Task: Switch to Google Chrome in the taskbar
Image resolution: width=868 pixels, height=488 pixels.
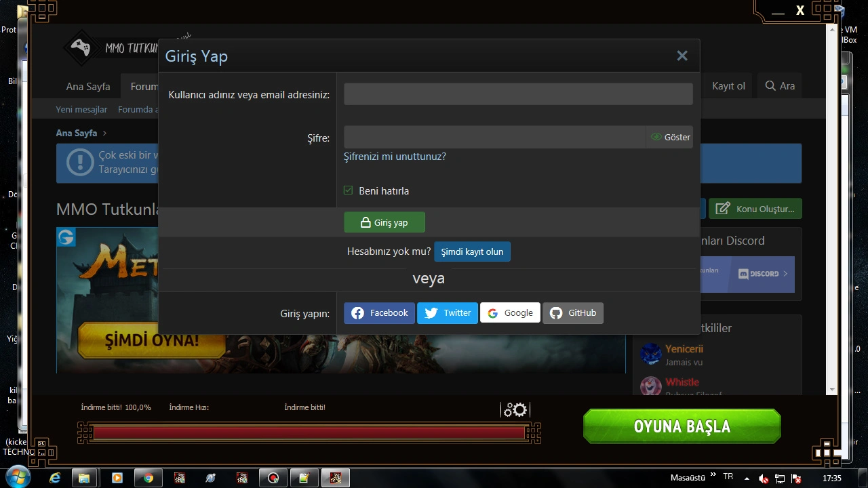Action: coord(148,478)
